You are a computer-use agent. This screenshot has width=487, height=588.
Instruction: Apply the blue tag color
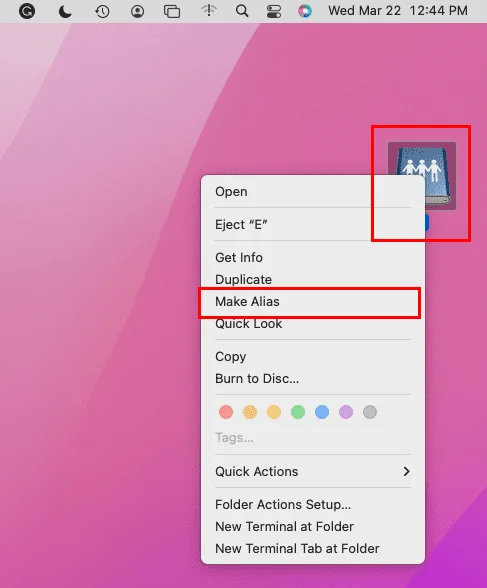click(x=322, y=412)
